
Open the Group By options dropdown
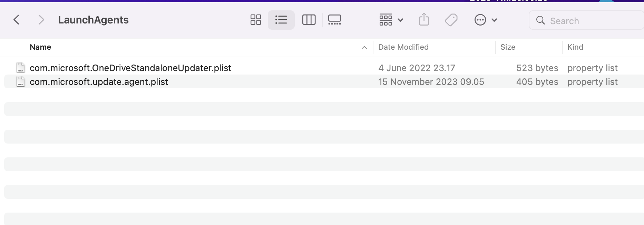[x=391, y=20]
